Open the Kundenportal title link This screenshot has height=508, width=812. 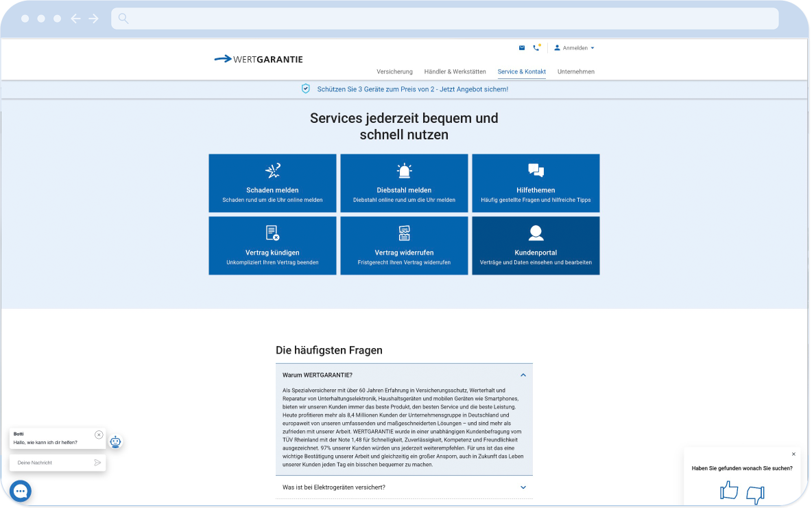[536, 253]
